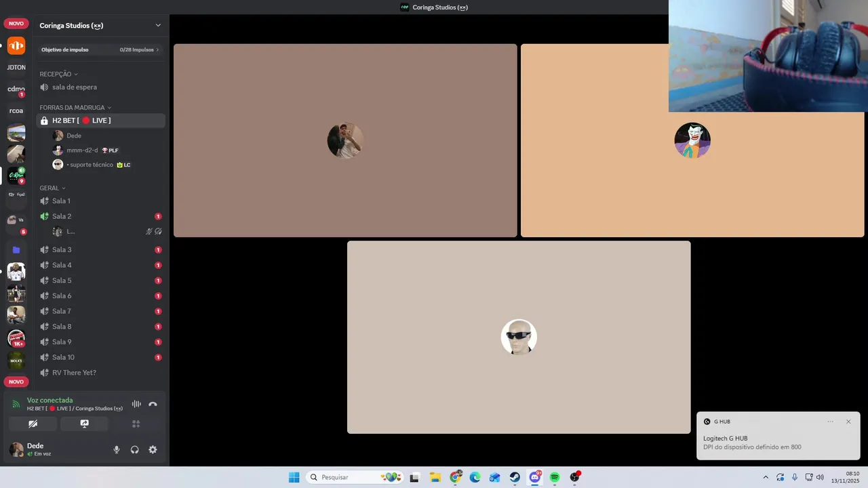This screenshot has width=868, height=488.
Task: Disconnect from voice with hang-up icon
Action: (153, 404)
